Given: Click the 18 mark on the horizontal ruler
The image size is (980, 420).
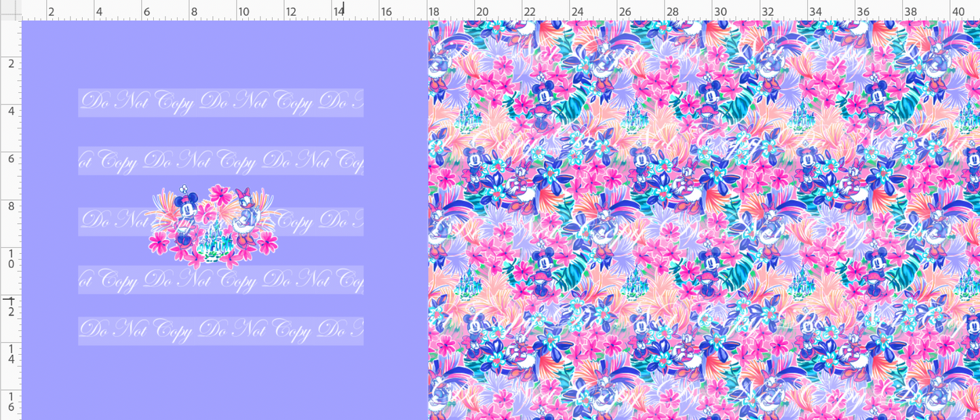Looking at the screenshot, I should (433, 12).
